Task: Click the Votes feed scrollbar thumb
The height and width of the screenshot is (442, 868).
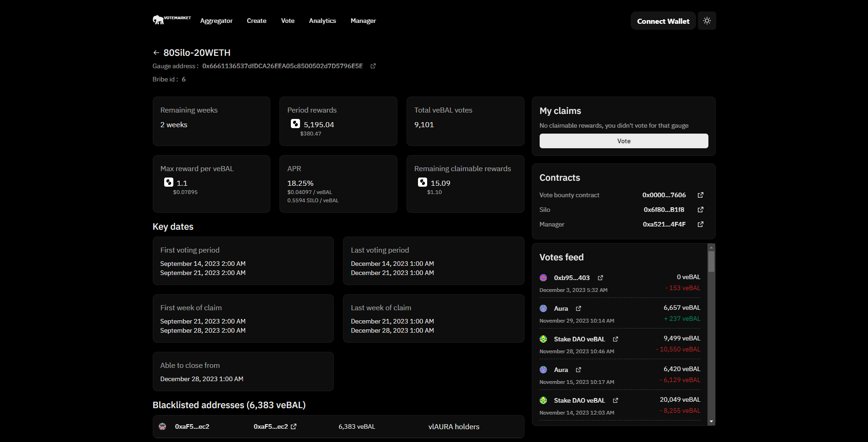Action: (x=711, y=261)
